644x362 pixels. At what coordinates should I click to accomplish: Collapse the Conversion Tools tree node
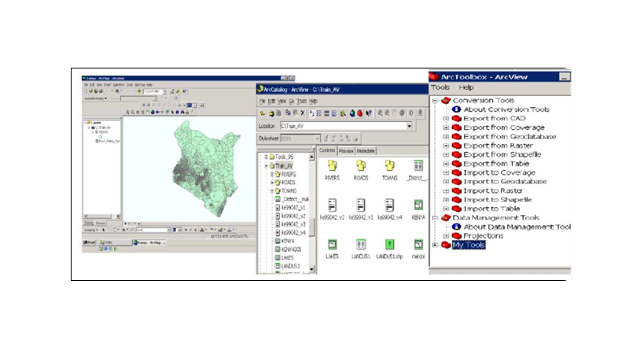[435, 102]
